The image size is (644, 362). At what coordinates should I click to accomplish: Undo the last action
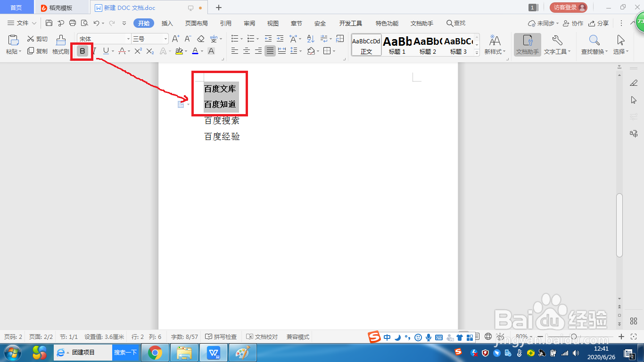coord(96,23)
